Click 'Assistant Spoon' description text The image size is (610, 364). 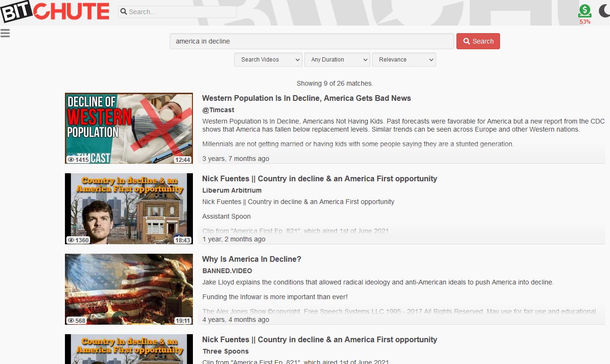227,216
